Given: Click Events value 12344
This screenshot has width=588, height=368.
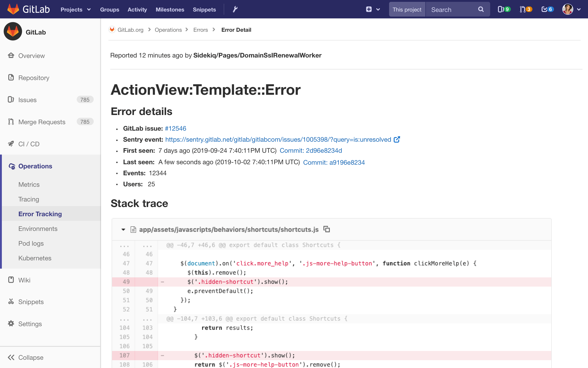Looking at the screenshot, I should [158, 173].
